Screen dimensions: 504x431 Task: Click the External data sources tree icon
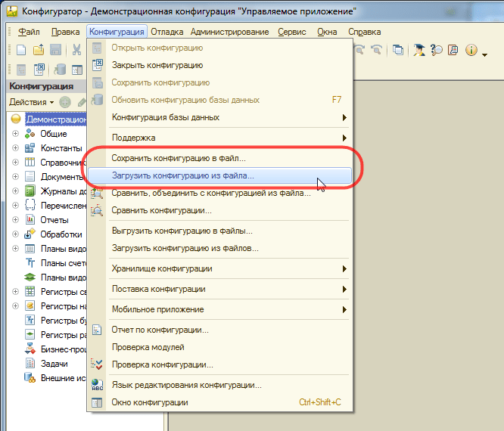click(x=30, y=377)
